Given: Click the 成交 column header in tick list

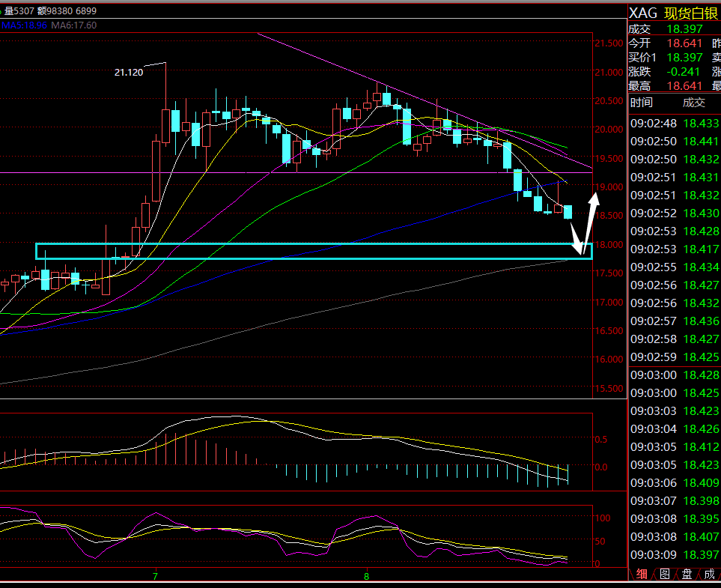Looking at the screenshot, I should (x=693, y=103).
